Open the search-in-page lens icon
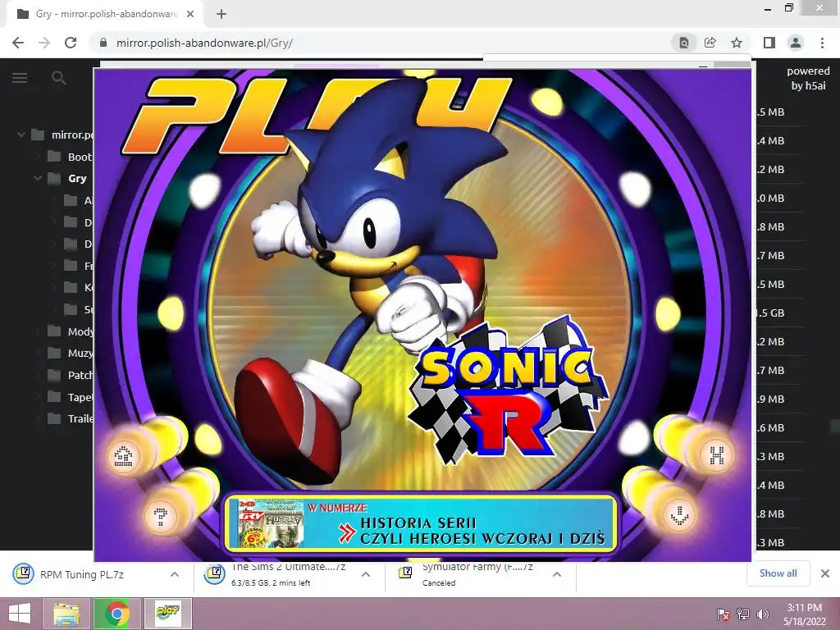The image size is (840, 630). point(684,43)
